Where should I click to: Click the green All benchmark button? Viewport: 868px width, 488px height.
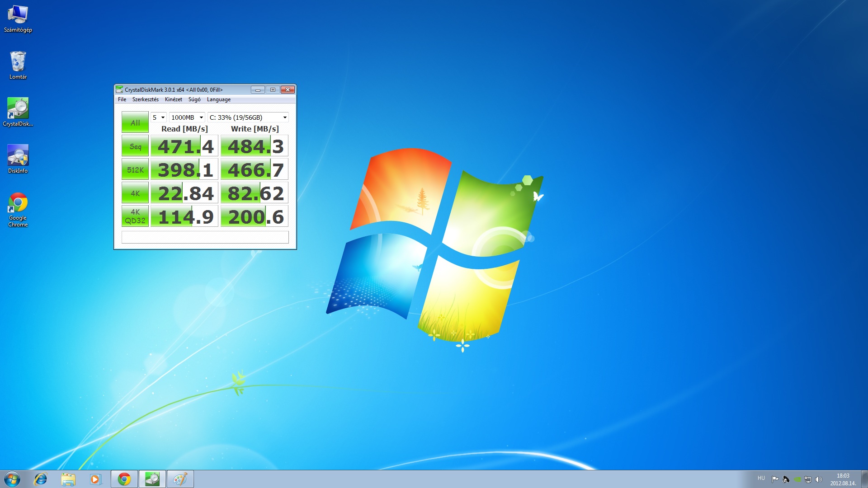click(x=135, y=122)
